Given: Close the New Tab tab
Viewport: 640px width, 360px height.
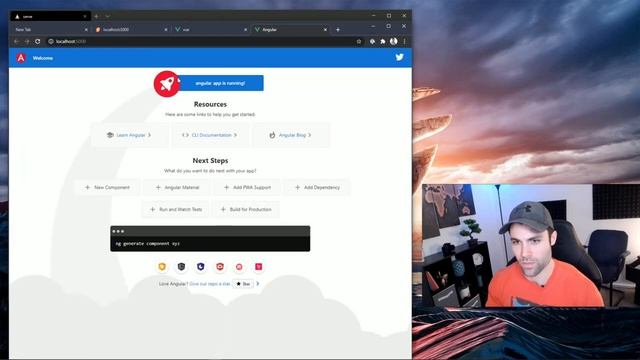Looking at the screenshot, I should coord(86,30).
